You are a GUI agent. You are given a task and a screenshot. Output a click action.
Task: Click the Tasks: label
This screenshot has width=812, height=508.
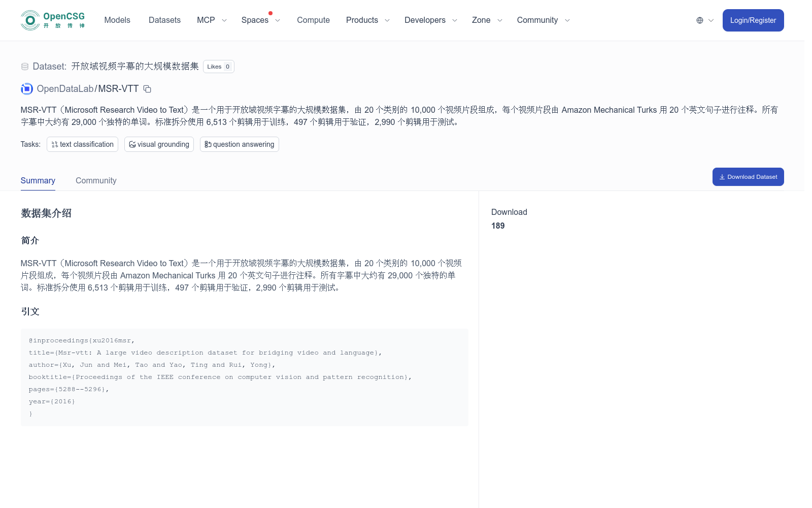(x=30, y=144)
